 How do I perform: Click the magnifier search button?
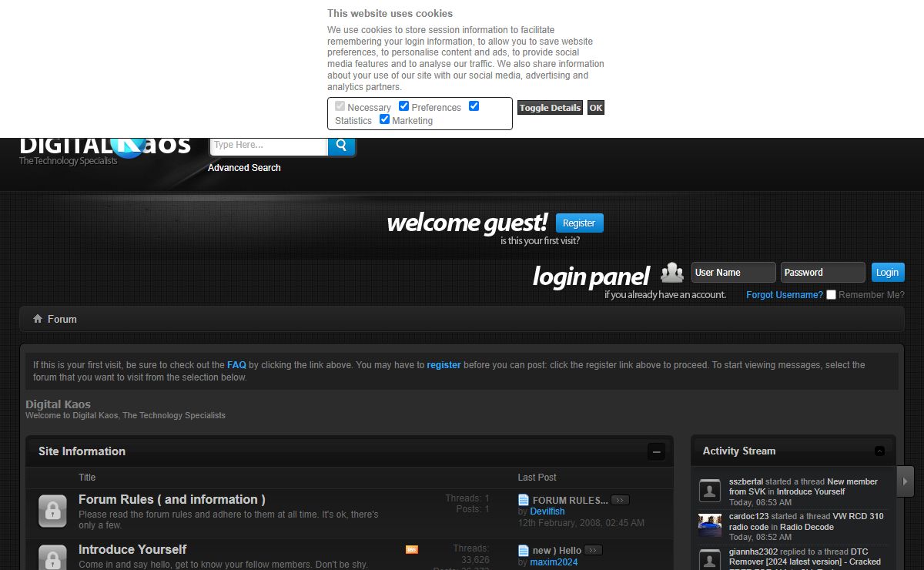[x=341, y=146]
